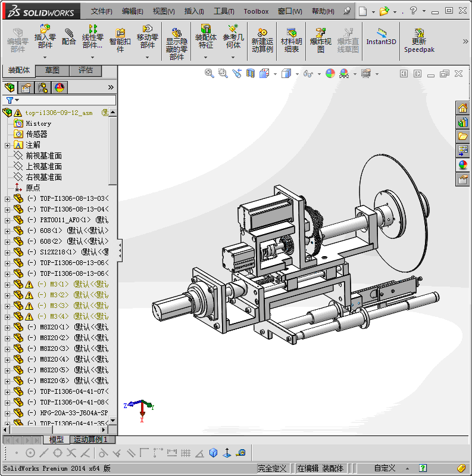Toggle Instant3D mode
The width and height of the screenshot is (472, 476).
click(382, 37)
